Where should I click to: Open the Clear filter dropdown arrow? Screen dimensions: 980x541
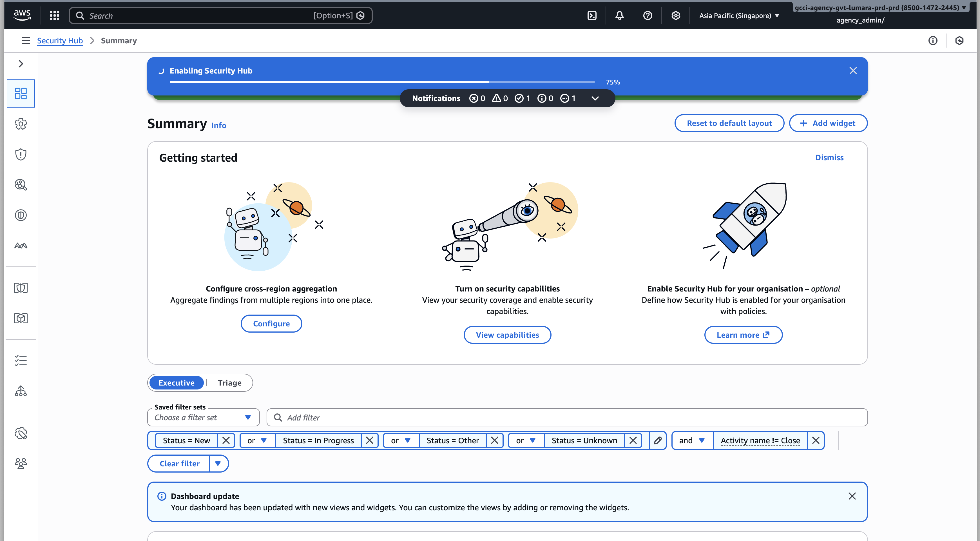[218, 464]
